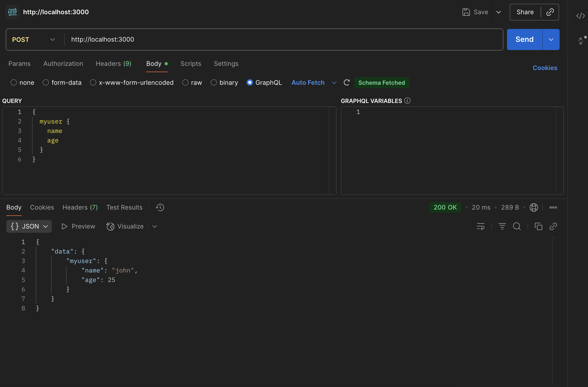Click the Preview play icon
The height and width of the screenshot is (387, 588).
[64, 226]
